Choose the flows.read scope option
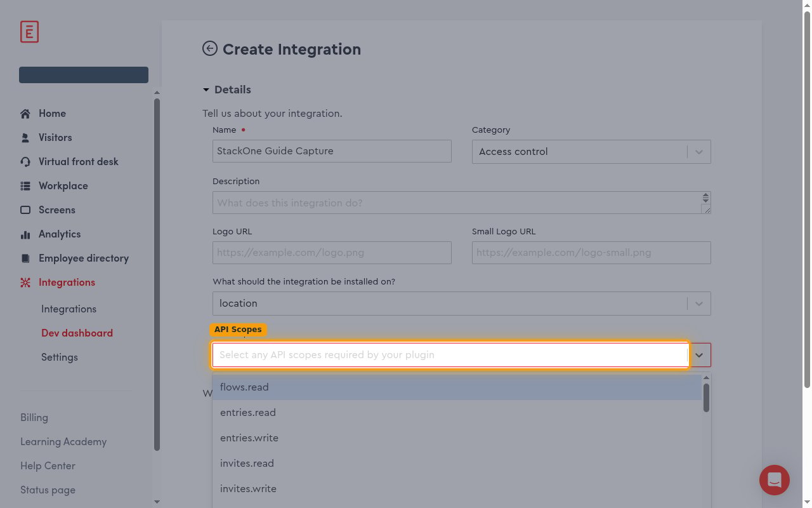Screen dimensions: 812x508 point(457,387)
